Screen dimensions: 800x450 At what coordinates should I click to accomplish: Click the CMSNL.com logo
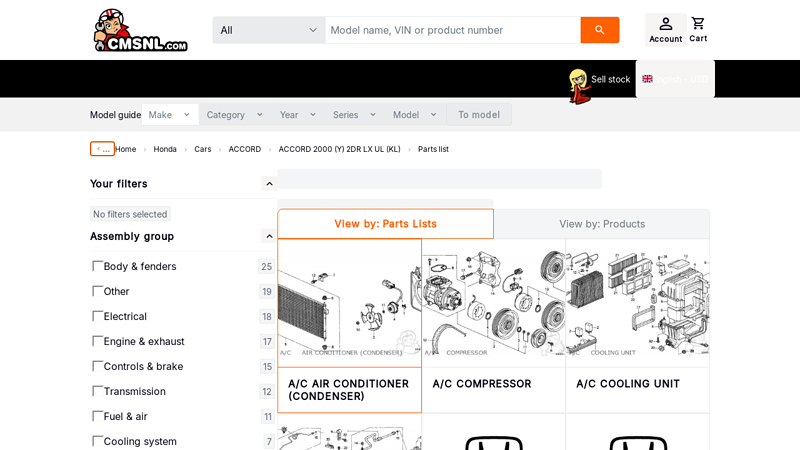141,30
